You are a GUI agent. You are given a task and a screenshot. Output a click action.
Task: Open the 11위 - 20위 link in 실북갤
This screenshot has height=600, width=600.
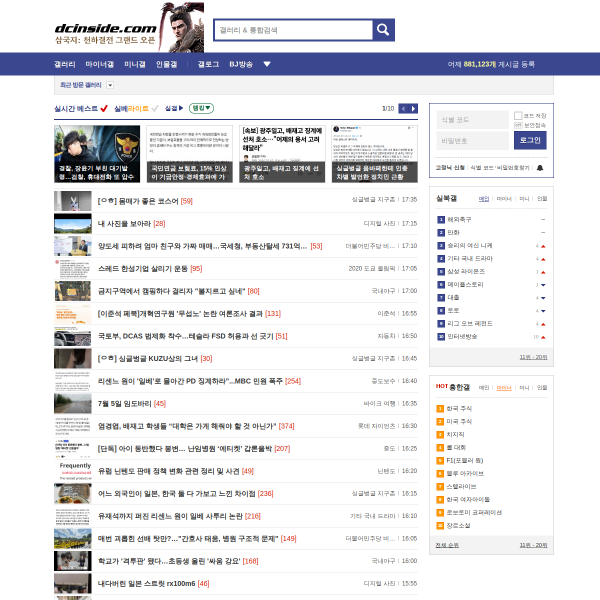pyautogui.click(x=533, y=357)
